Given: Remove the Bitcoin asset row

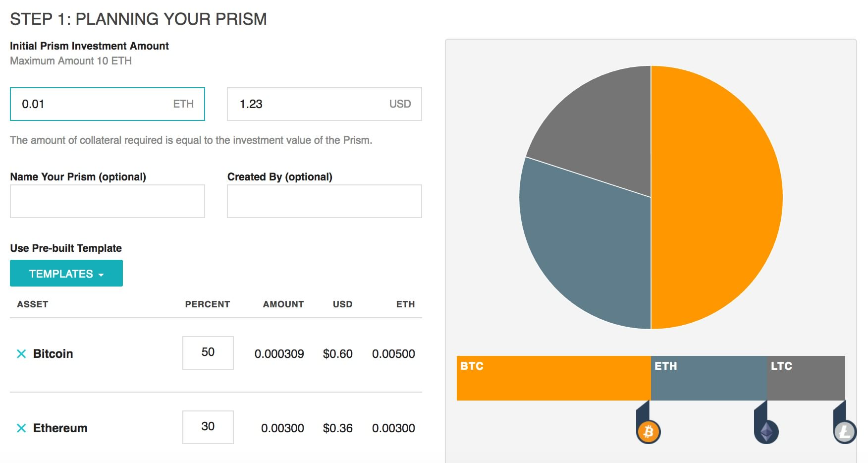Looking at the screenshot, I should point(21,354).
